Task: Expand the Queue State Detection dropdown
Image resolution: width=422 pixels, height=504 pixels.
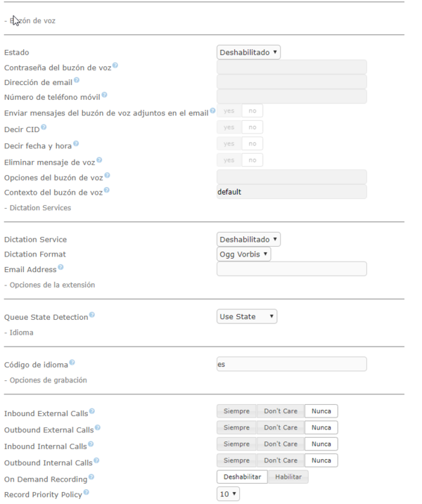Action: pos(246,316)
